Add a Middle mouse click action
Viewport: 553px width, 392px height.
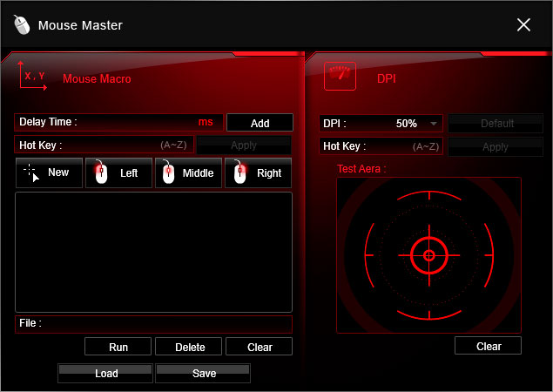point(188,172)
